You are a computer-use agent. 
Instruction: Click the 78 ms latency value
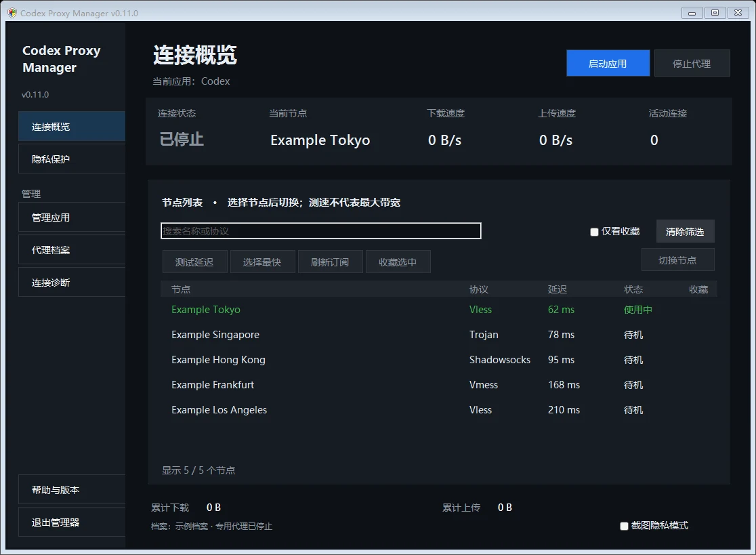point(561,335)
